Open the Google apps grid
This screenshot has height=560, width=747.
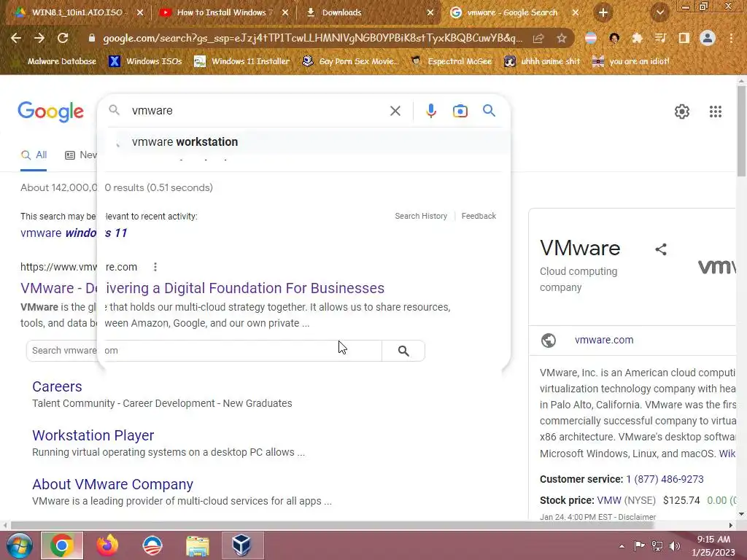[715, 112]
